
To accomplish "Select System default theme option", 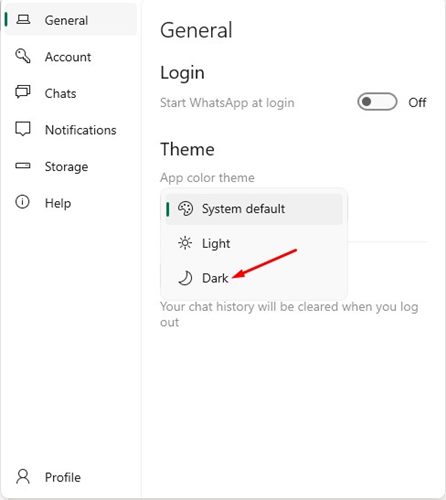I will [254, 209].
